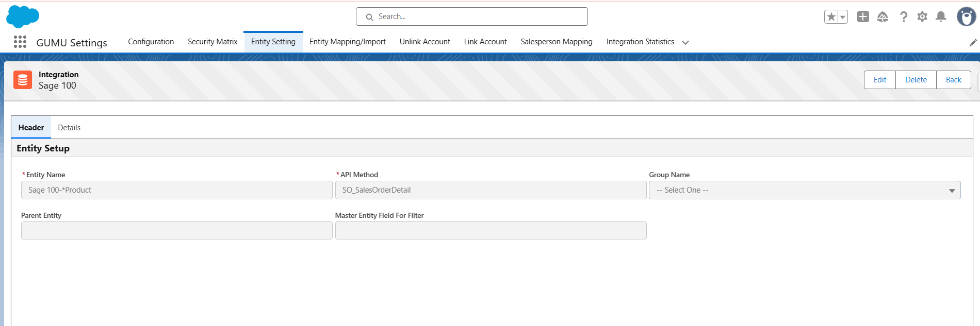Open the Notifications bell
Image resolution: width=980 pixels, height=326 pixels.
(941, 17)
